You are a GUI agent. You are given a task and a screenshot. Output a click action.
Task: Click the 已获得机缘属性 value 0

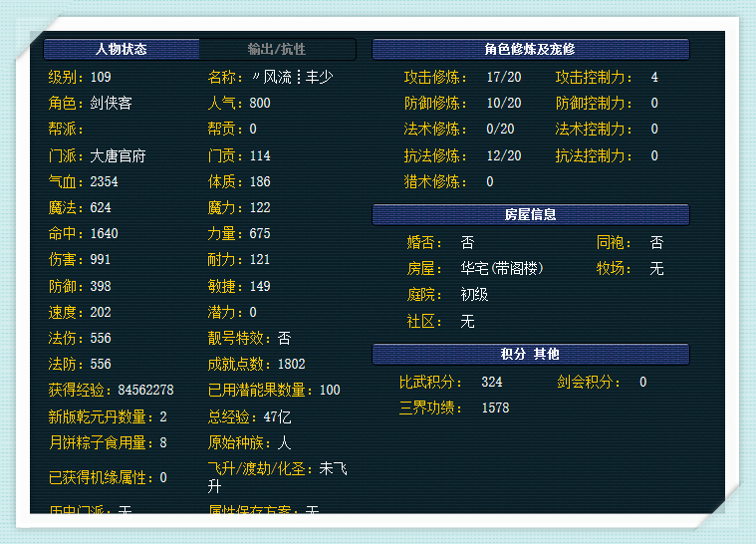(163, 478)
